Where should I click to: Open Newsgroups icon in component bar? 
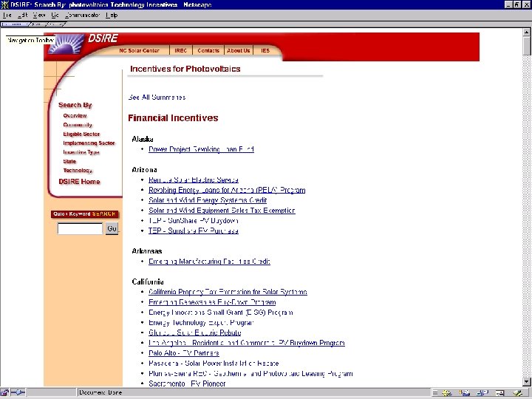click(482, 393)
